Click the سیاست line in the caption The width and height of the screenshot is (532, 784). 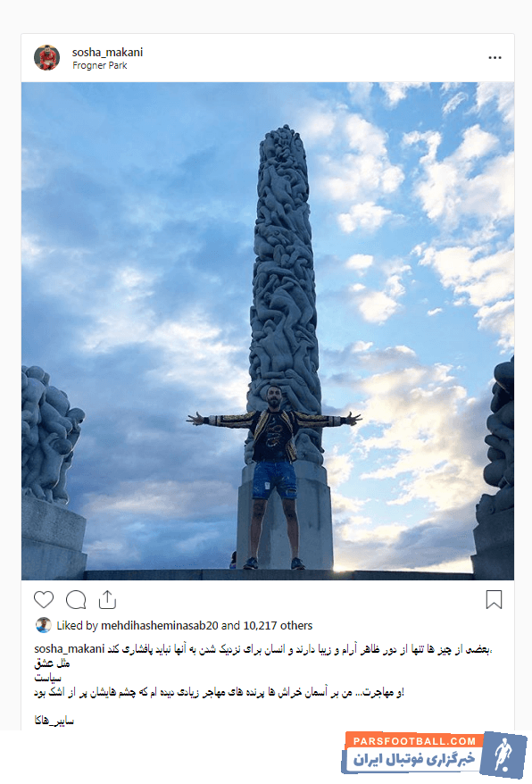pyautogui.click(x=48, y=678)
